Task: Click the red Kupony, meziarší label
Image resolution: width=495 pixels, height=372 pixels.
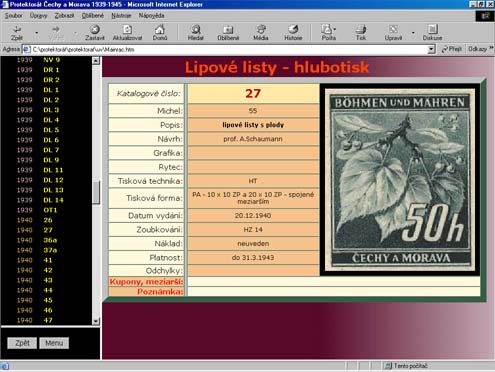Action: point(146,282)
